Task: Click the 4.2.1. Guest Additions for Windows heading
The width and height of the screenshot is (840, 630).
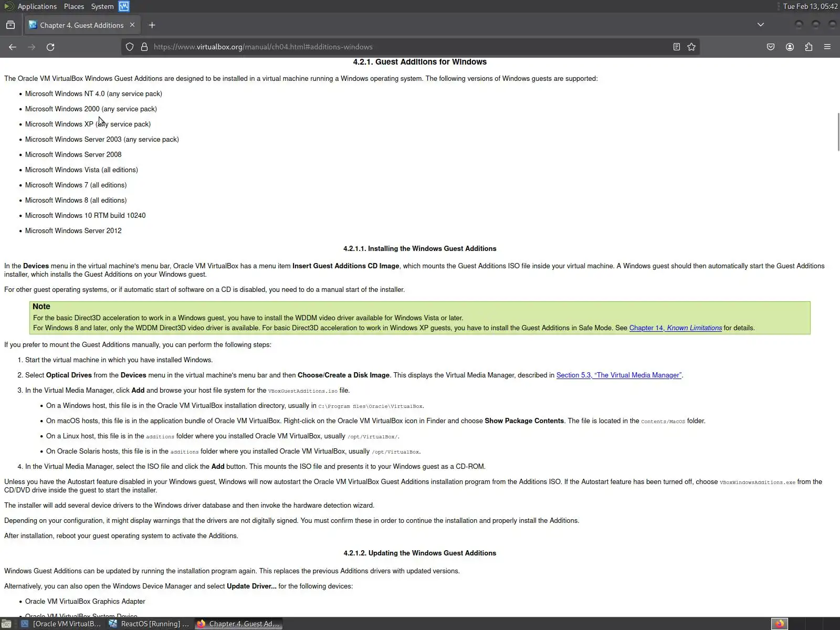Action: [420, 62]
